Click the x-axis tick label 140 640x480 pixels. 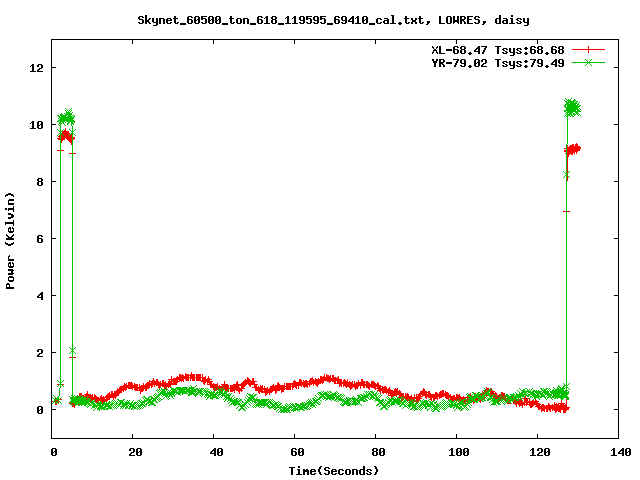621,452
